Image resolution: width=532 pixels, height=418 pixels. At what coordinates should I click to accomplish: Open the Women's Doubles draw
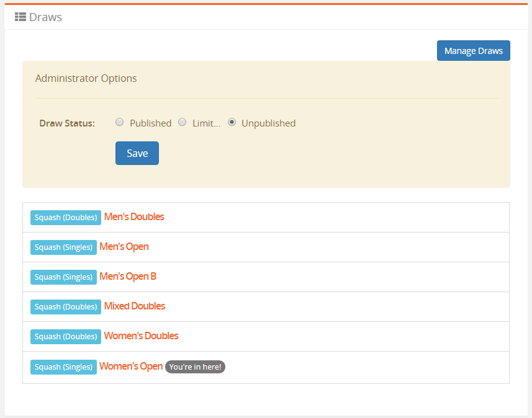[141, 336]
